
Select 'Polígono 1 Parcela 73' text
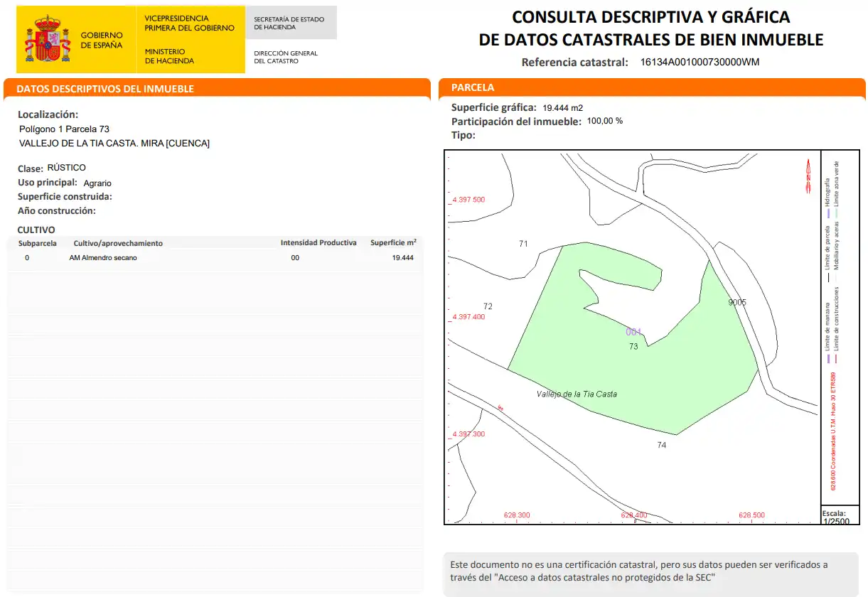(x=64, y=129)
